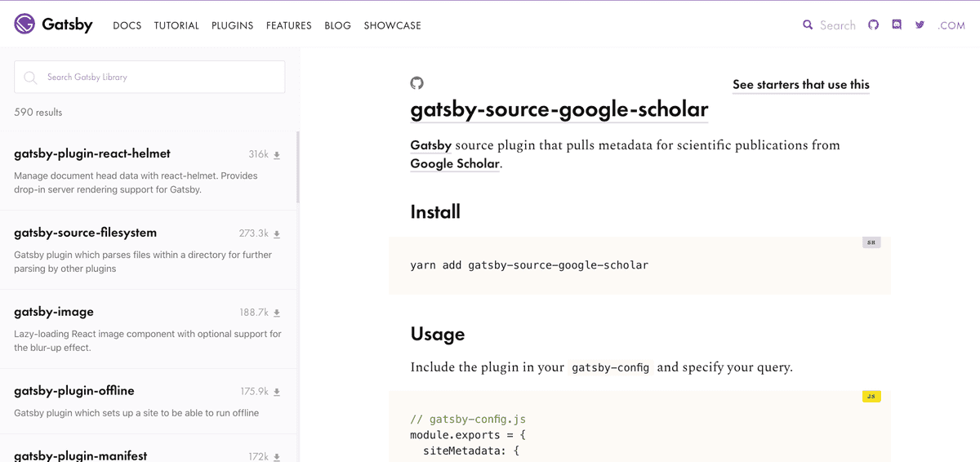Click the GitHub repo icon above the plugin title

(416, 83)
